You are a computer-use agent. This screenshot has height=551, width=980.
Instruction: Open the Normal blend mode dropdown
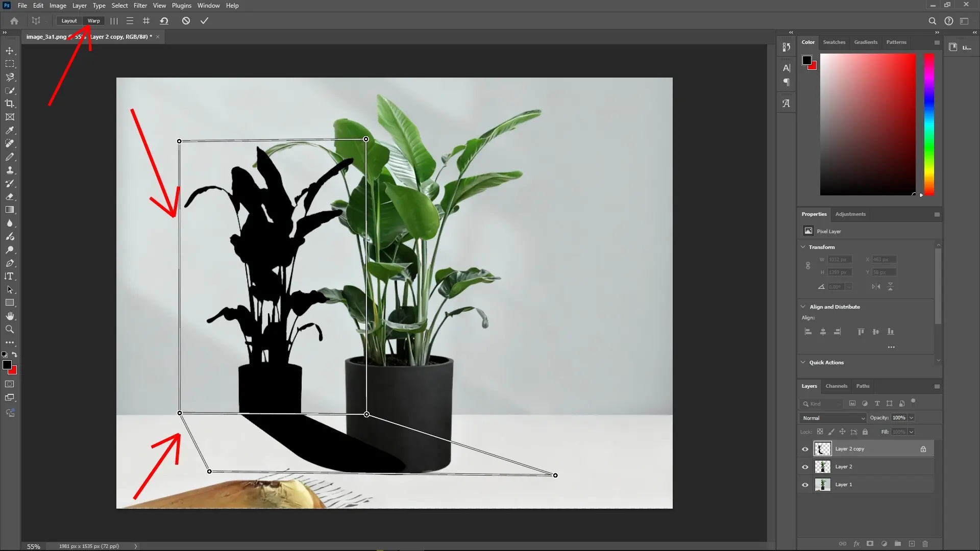point(832,418)
